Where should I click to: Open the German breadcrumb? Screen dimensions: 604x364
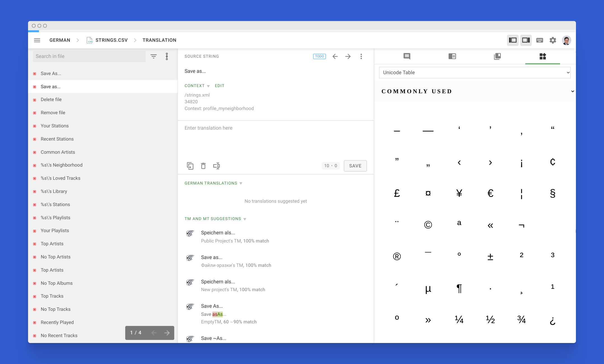click(60, 40)
